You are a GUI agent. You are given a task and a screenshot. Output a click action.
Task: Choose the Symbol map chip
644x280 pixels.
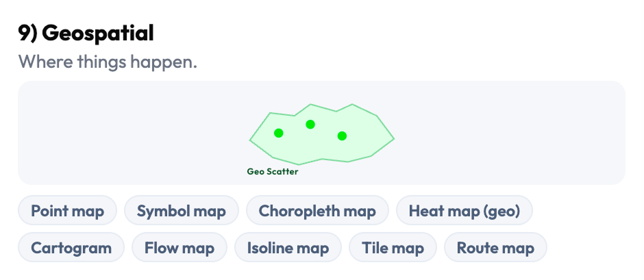click(x=182, y=211)
